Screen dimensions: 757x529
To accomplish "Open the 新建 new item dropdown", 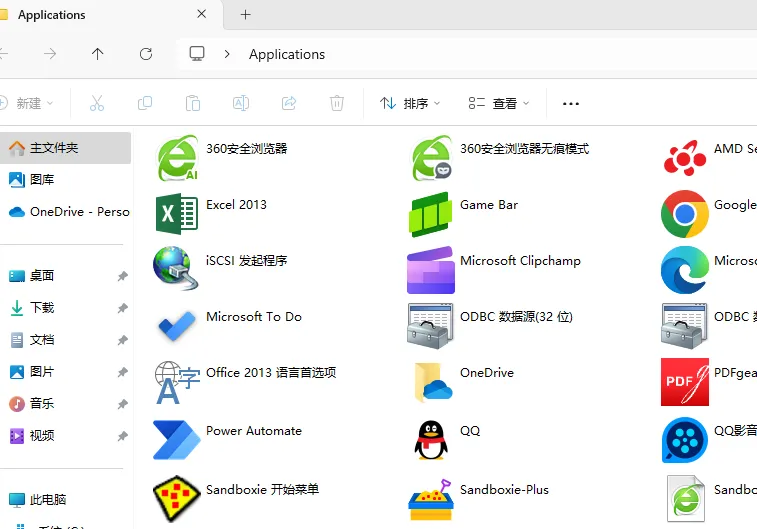I will click(x=27, y=103).
